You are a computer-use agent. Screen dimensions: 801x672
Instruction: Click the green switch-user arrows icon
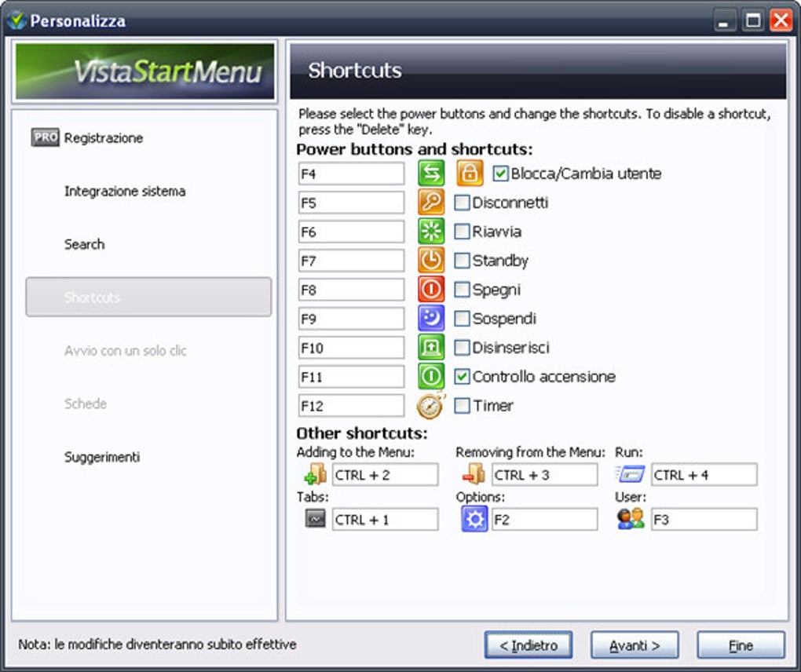coord(431,173)
